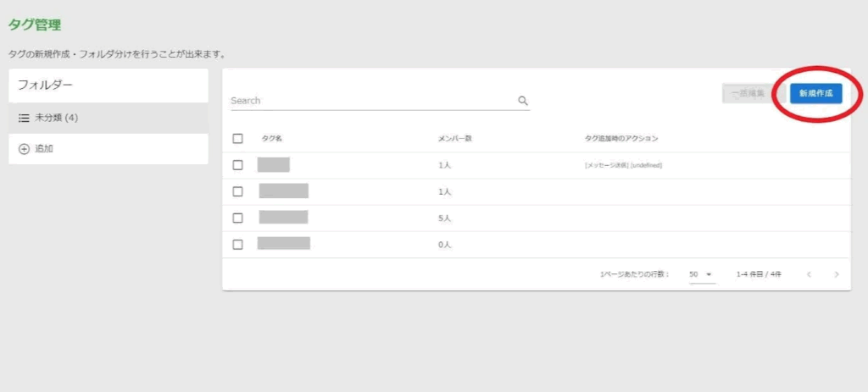This screenshot has height=392, width=868.
Task: Check the box for the tag with 0人
Action: tap(237, 245)
